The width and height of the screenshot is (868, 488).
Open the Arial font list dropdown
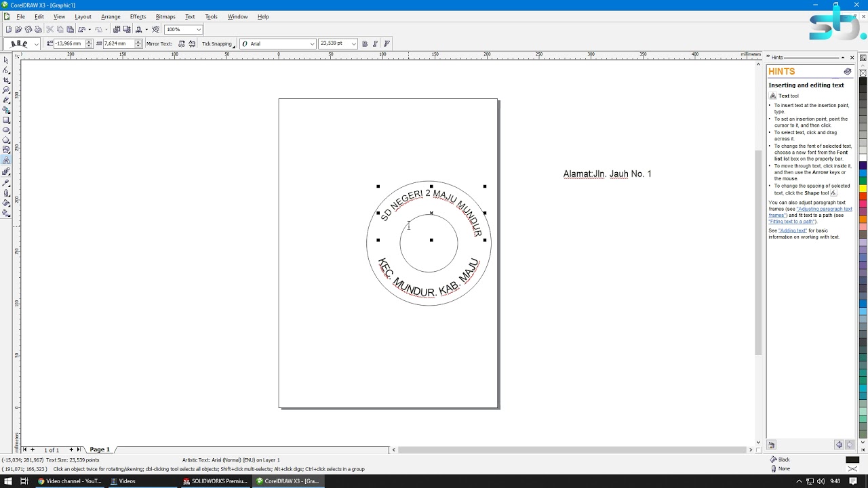(312, 43)
